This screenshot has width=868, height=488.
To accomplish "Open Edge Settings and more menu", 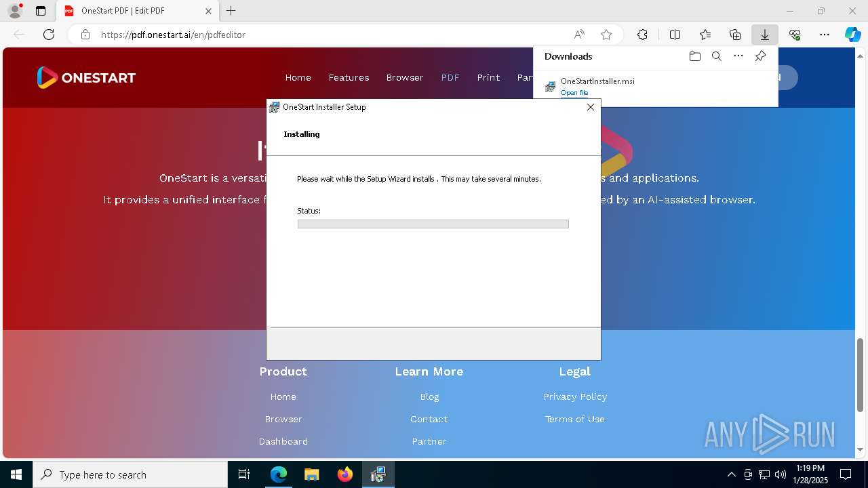I will 825,35.
